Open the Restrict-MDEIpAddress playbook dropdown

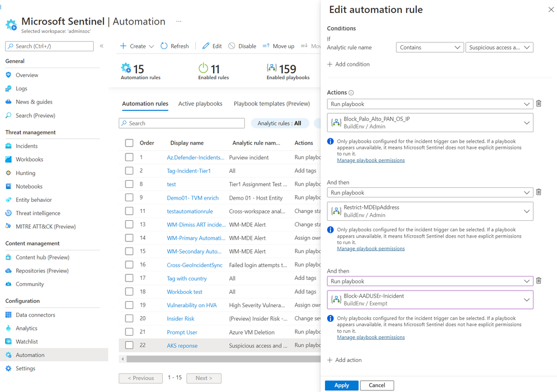click(x=430, y=211)
